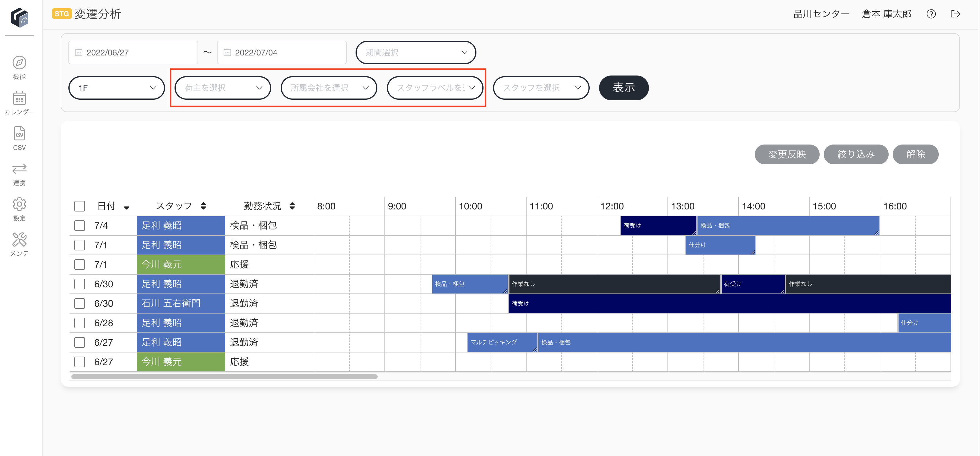The height and width of the screenshot is (456, 980).
Task: Click the start date field 2022/06/27
Action: pos(133,53)
